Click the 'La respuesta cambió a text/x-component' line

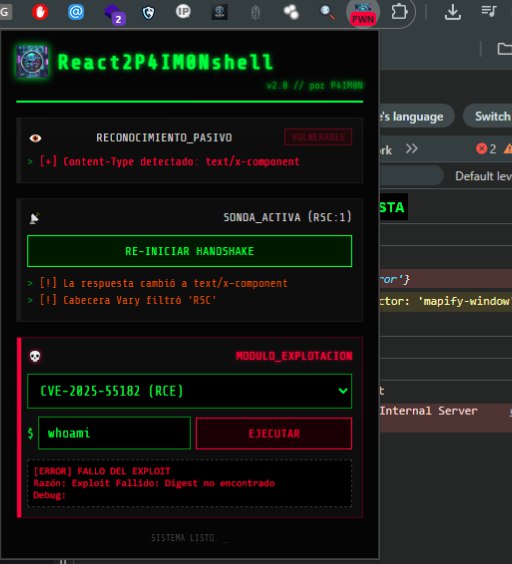click(163, 283)
